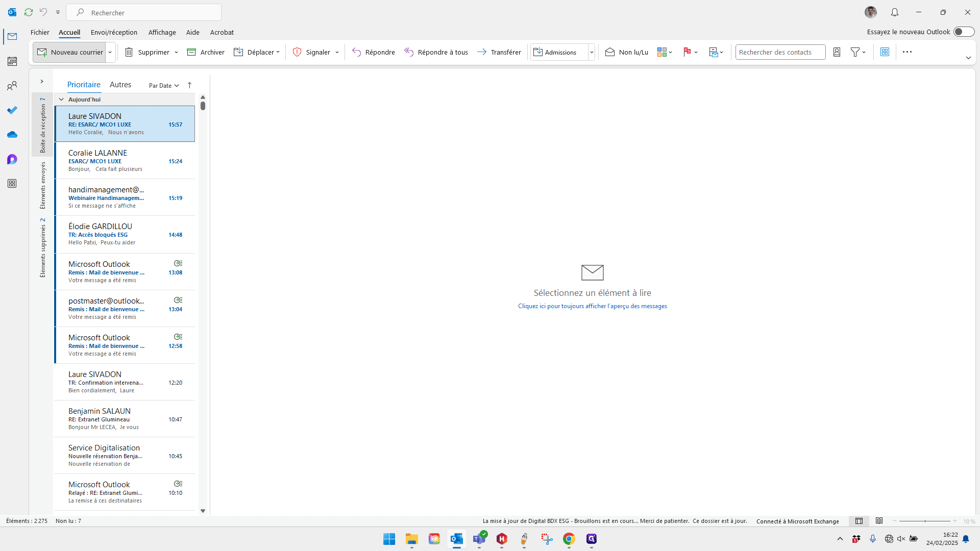Switch to the Autres inbox tab
This screenshot has width=980, height=551.
coord(120,85)
